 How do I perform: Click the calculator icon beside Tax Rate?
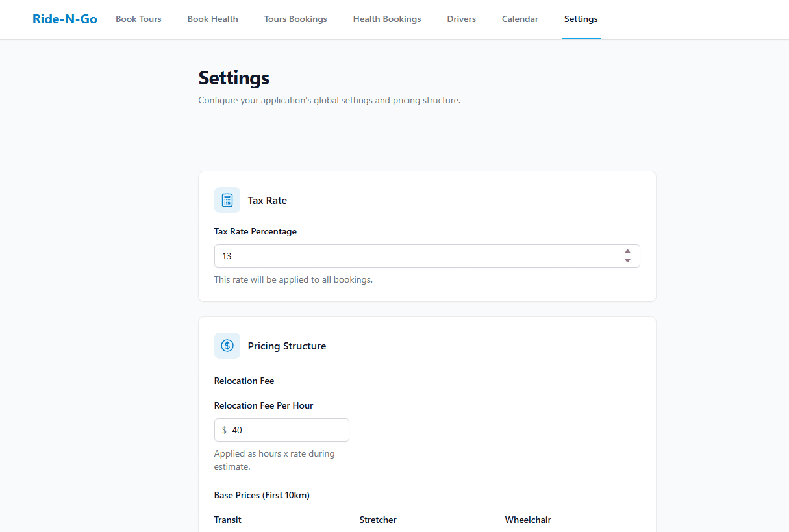tap(227, 200)
